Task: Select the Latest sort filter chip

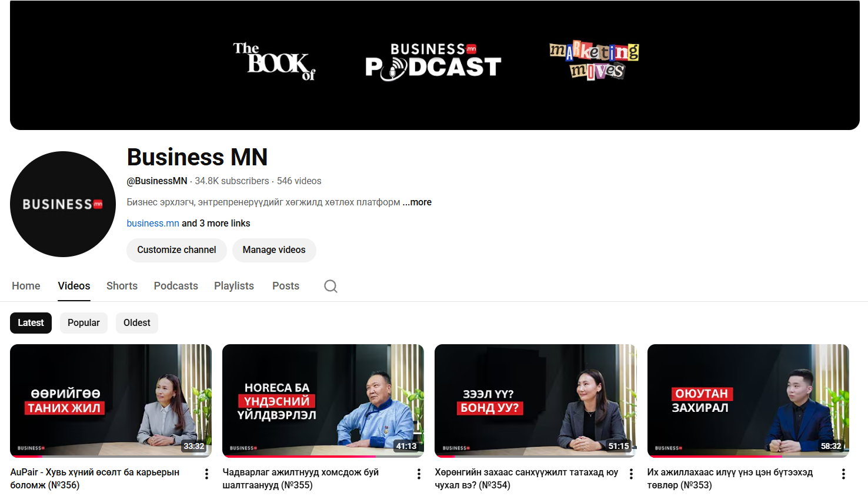Action: coord(31,323)
